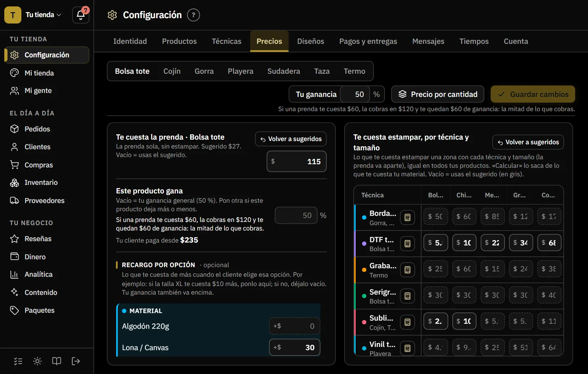588x374 pixels.
Task: Switch to the Técnicas tab
Action: [227, 41]
